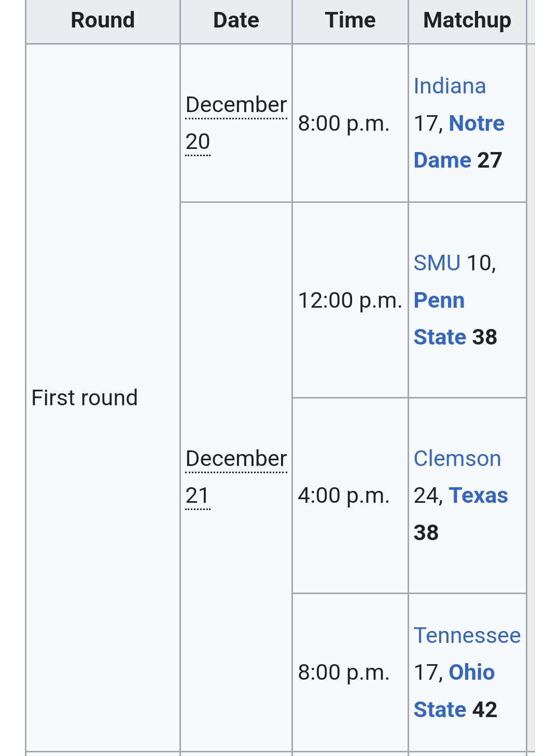
Task: Open the SMU team link
Action: (437, 263)
